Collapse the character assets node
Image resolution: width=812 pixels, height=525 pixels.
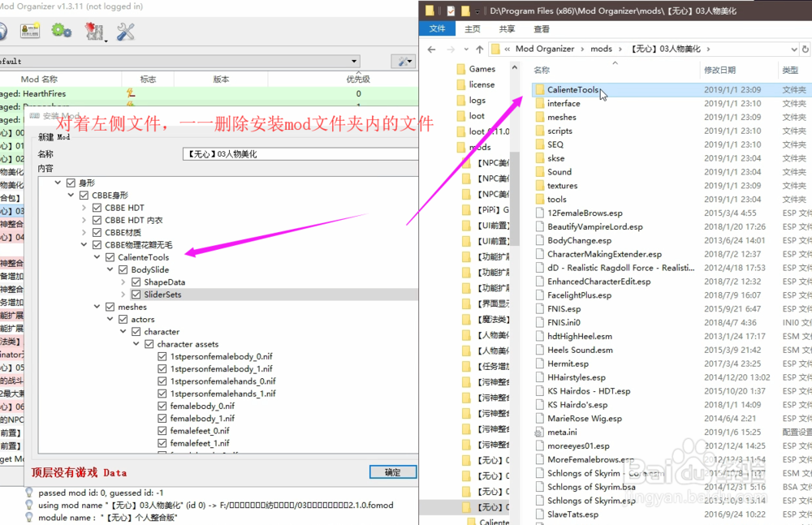click(x=136, y=344)
